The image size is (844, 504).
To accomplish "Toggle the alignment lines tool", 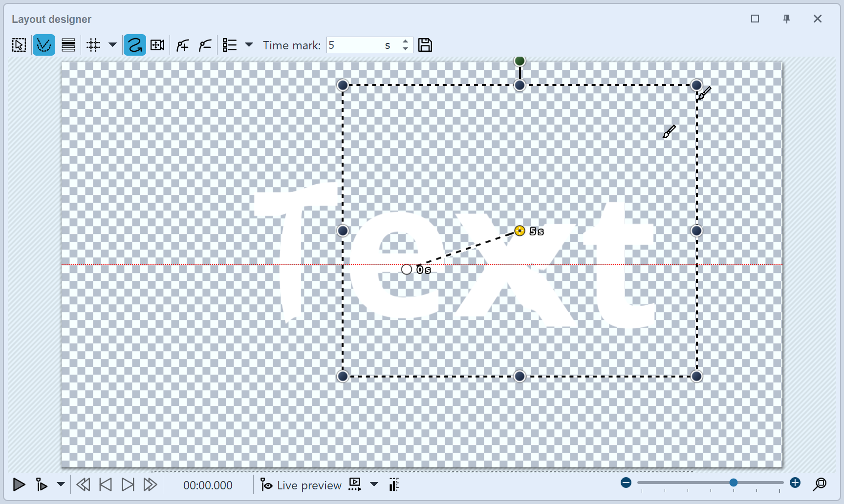I will [x=68, y=44].
